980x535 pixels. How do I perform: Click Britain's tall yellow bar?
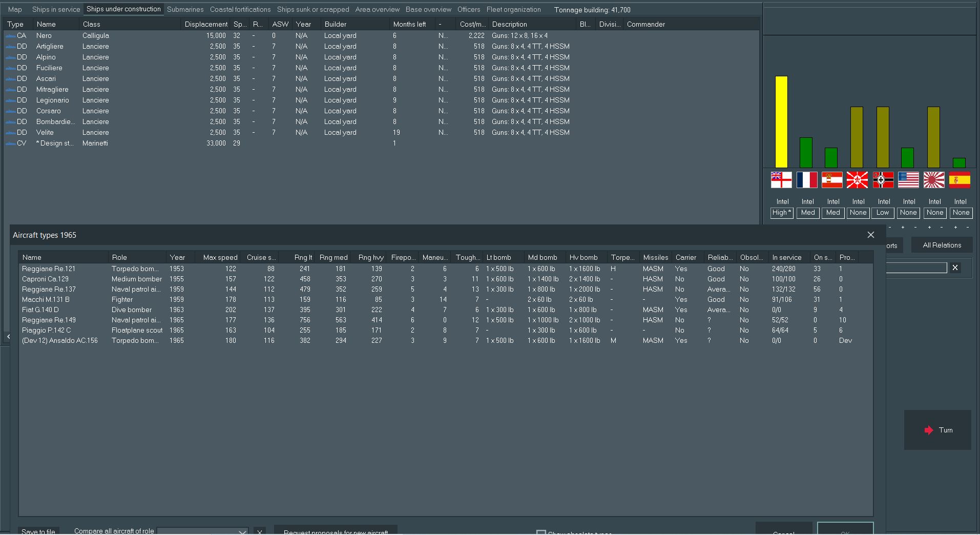[x=781, y=122]
